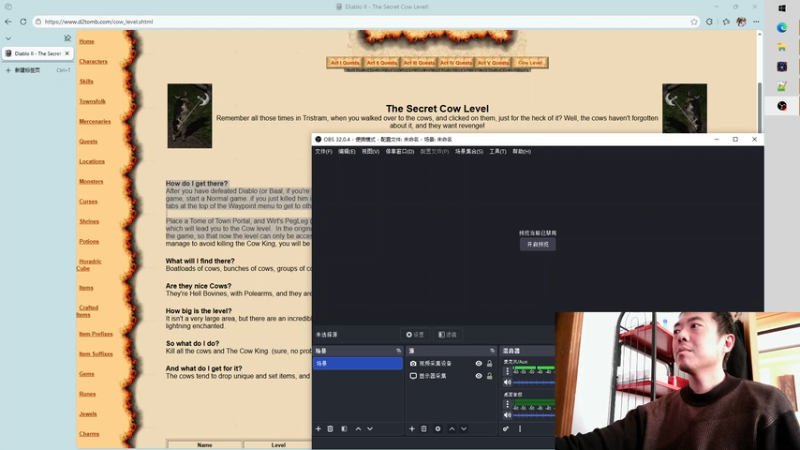This screenshot has height=450, width=800.
Task: Open the Horadric Cube sidebar link
Action: 89,265
